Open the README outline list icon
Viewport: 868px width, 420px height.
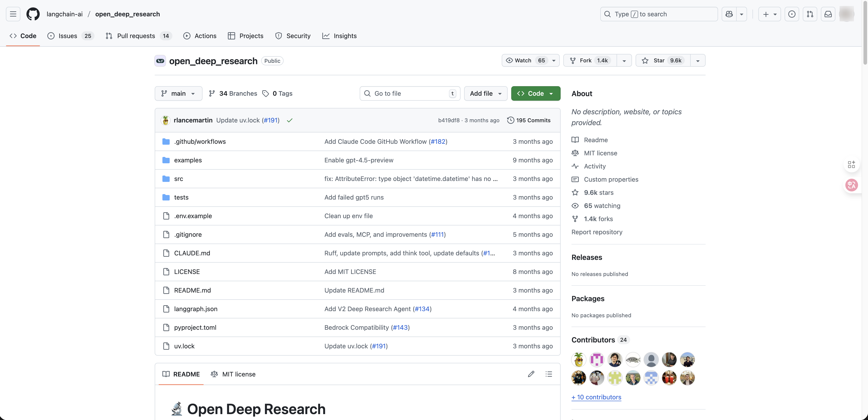point(549,374)
